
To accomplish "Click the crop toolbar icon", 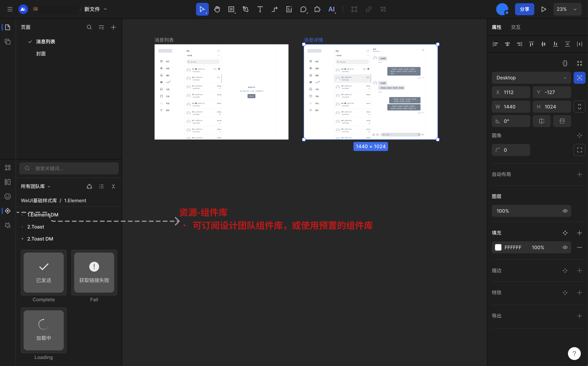I will click(x=383, y=9).
